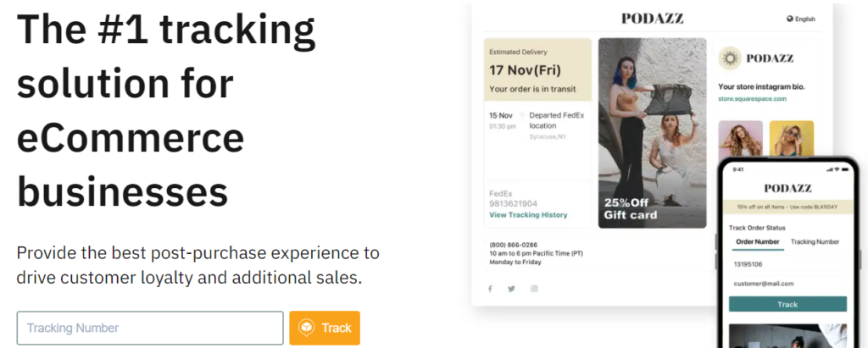Click the Instagram icon in the footer
This screenshot has height=348, width=868.
534,289
